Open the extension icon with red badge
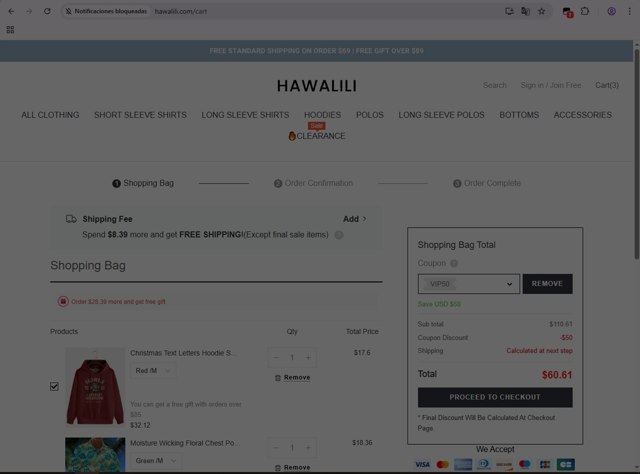 pos(567,12)
